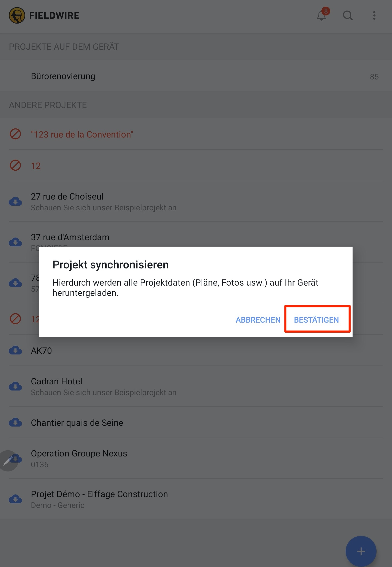Cancel the dialog with ABBRECHEN

point(258,319)
